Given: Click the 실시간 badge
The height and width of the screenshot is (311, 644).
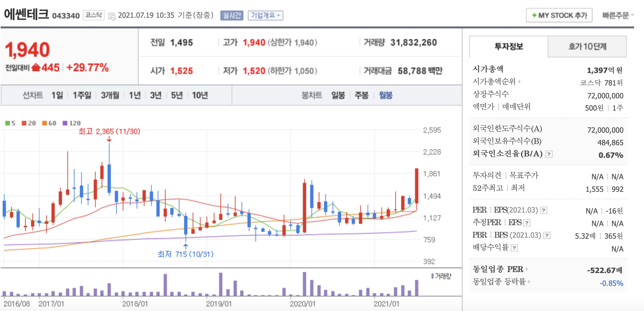Looking at the screenshot, I should (232, 16).
